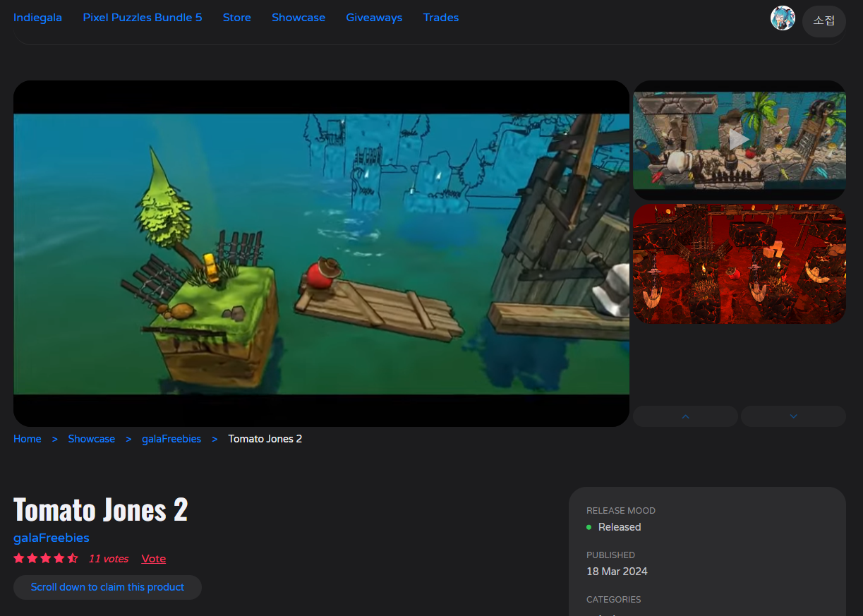
Task: Click the main game video preview
Action: click(x=321, y=253)
